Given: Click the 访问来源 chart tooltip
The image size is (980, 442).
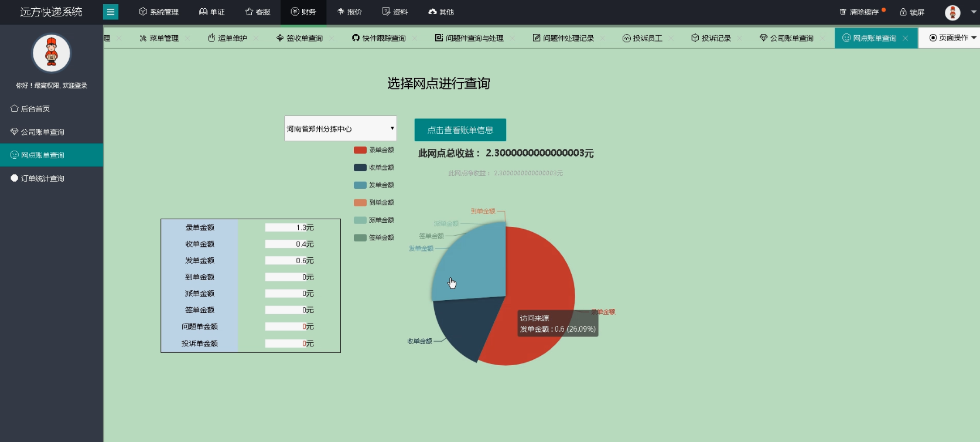Looking at the screenshot, I should (558, 324).
